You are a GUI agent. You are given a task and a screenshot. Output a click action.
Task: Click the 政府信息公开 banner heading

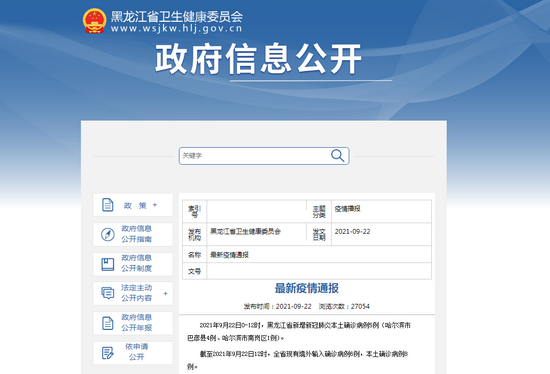(x=258, y=59)
